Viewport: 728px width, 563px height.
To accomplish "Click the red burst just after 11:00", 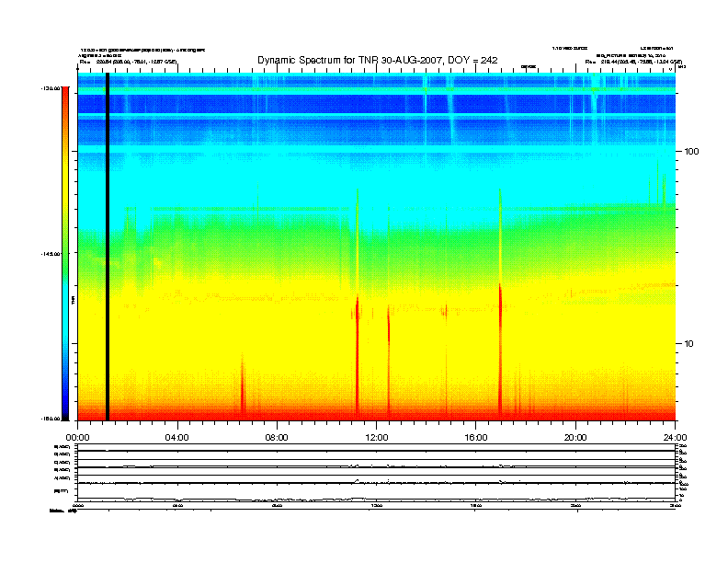I will click(357, 355).
